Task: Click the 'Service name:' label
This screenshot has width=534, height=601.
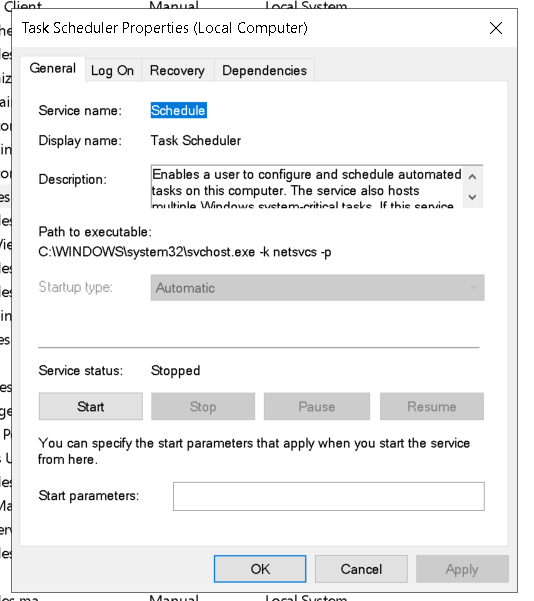Action: click(80, 111)
